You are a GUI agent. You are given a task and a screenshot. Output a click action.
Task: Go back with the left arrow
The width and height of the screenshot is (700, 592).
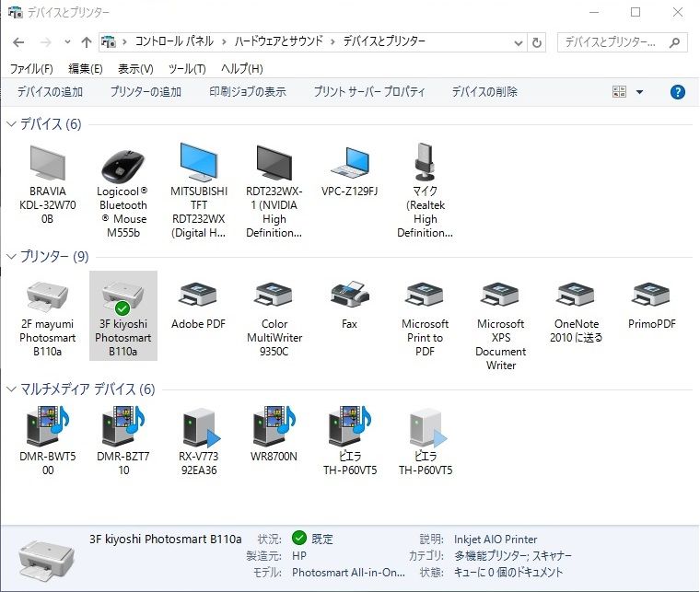18,42
